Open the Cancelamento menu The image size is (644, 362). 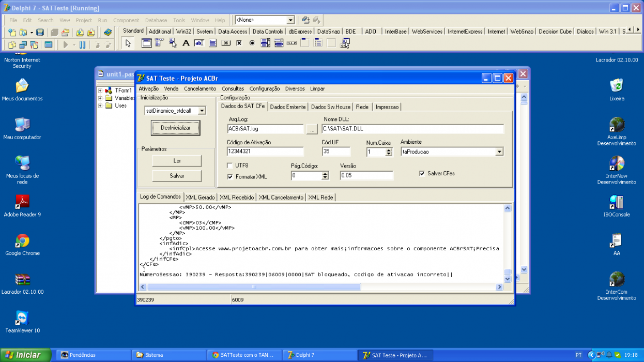pyautogui.click(x=200, y=89)
